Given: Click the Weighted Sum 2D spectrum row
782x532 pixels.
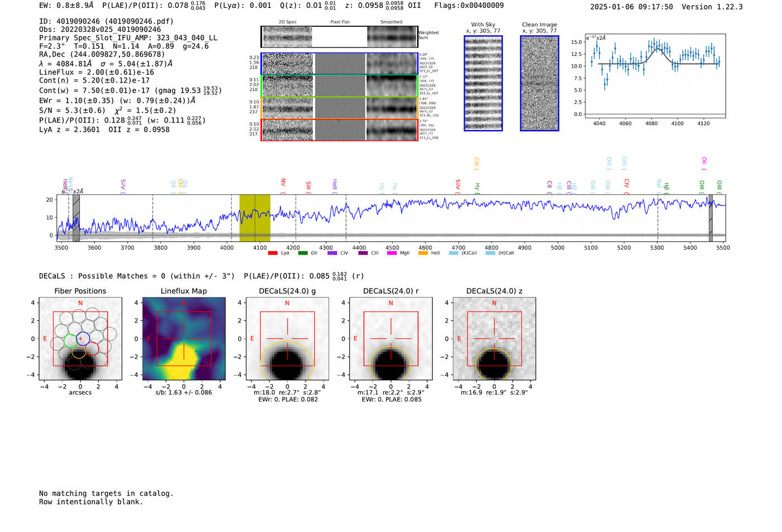Looking at the screenshot, I should pyautogui.click(x=340, y=37).
